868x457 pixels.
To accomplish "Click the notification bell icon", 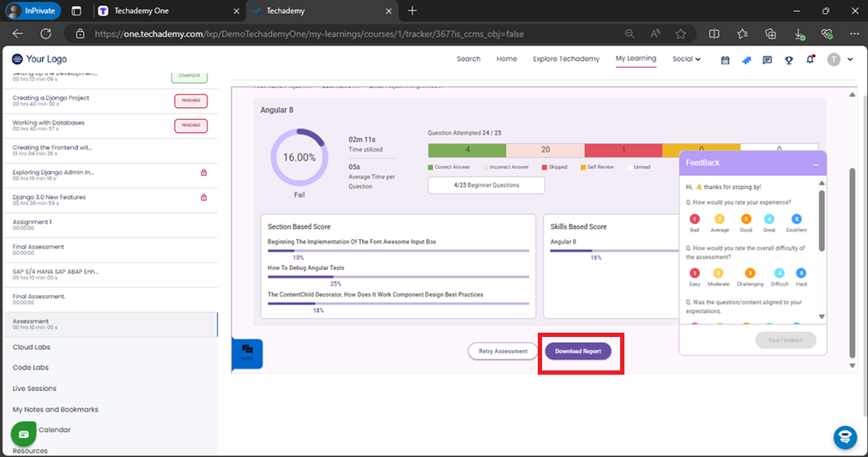I will point(811,60).
